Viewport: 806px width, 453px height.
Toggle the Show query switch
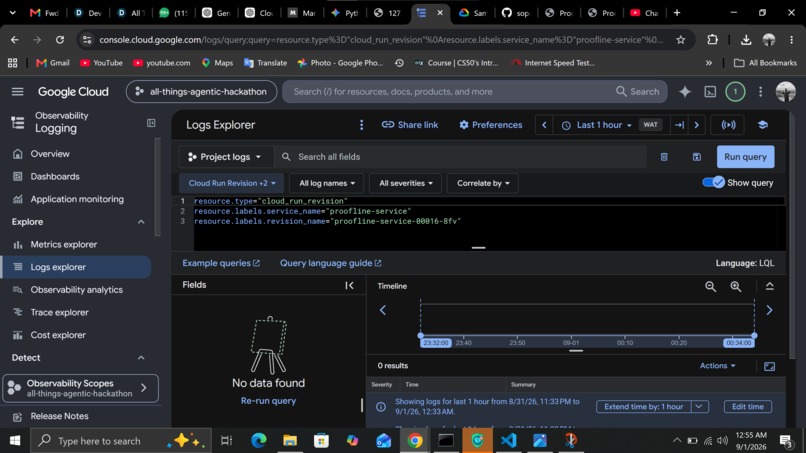[713, 183]
